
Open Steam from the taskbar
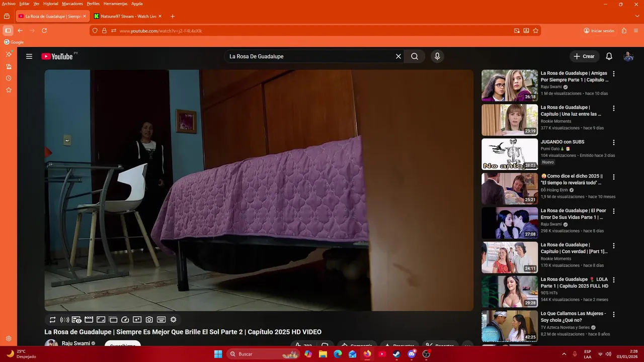coord(396,354)
